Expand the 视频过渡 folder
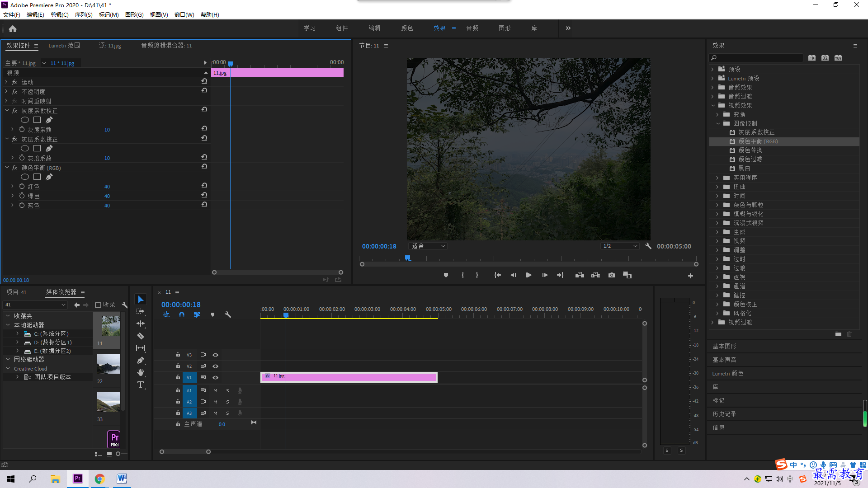 pyautogui.click(x=712, y=322)
